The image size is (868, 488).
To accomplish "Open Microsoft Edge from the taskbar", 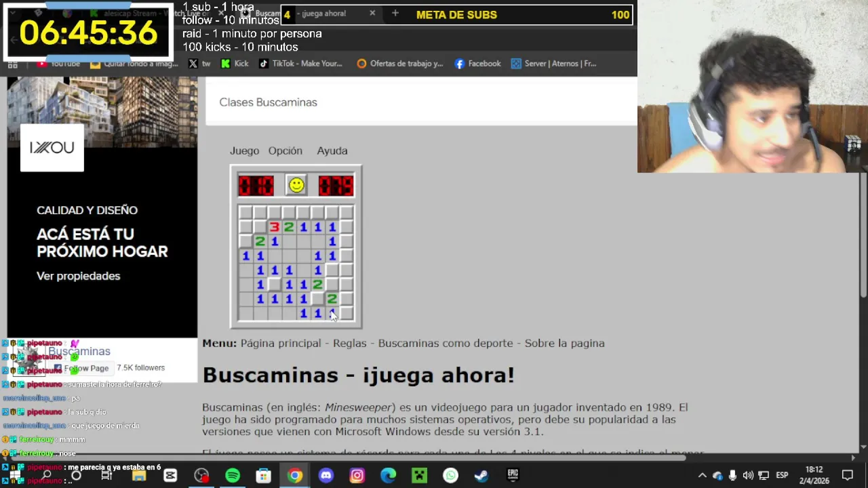I will coord(388,476).
